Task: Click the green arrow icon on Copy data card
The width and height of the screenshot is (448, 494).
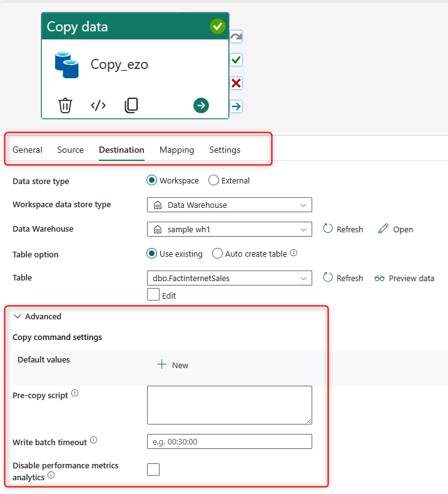Action: 201,105
